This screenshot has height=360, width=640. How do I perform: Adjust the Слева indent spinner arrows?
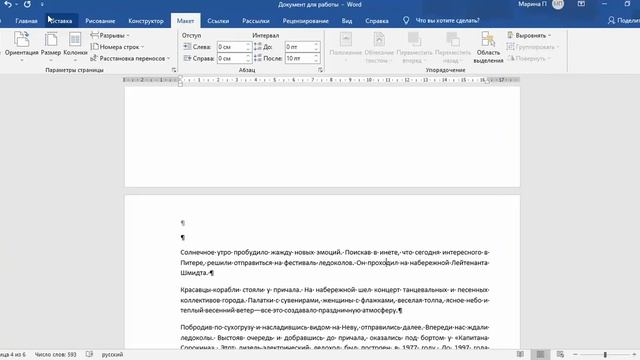click(x=248, y=47)
